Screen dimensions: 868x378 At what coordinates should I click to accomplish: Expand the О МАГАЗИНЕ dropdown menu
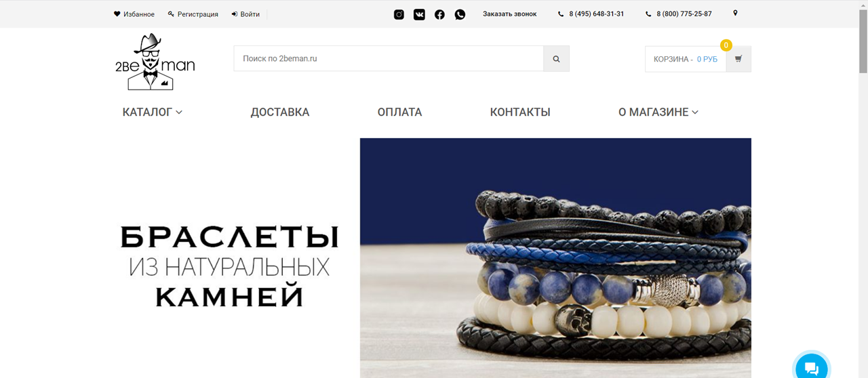coord(658,112)
